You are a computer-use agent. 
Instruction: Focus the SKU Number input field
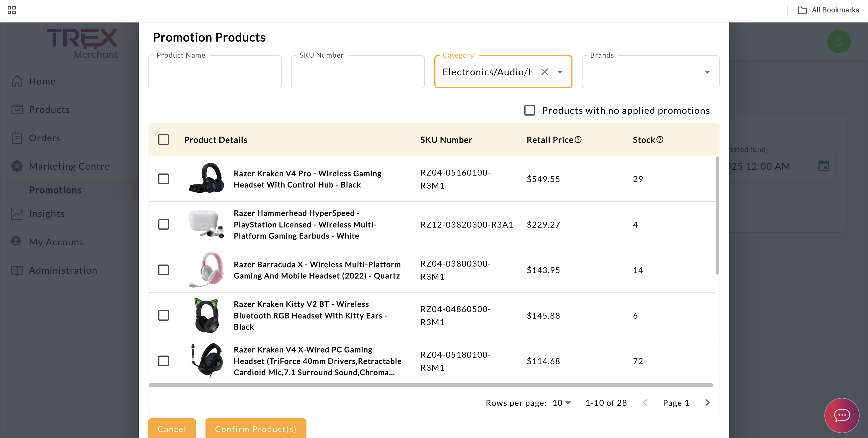(358, 72)
